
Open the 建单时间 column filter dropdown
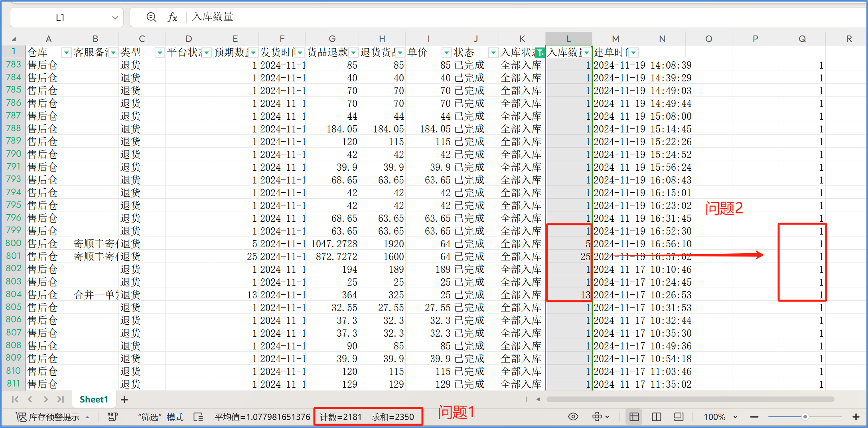pyautogui.click(x=633, y=53)
